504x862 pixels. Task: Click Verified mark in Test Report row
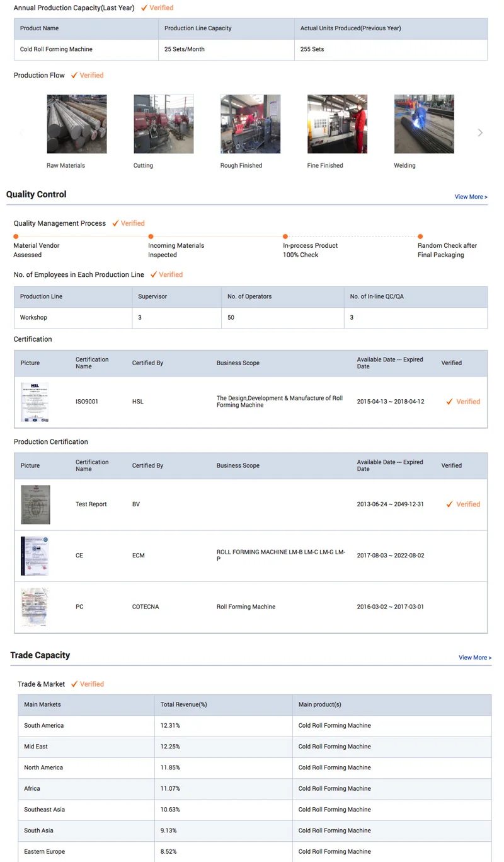pos(463,504)
